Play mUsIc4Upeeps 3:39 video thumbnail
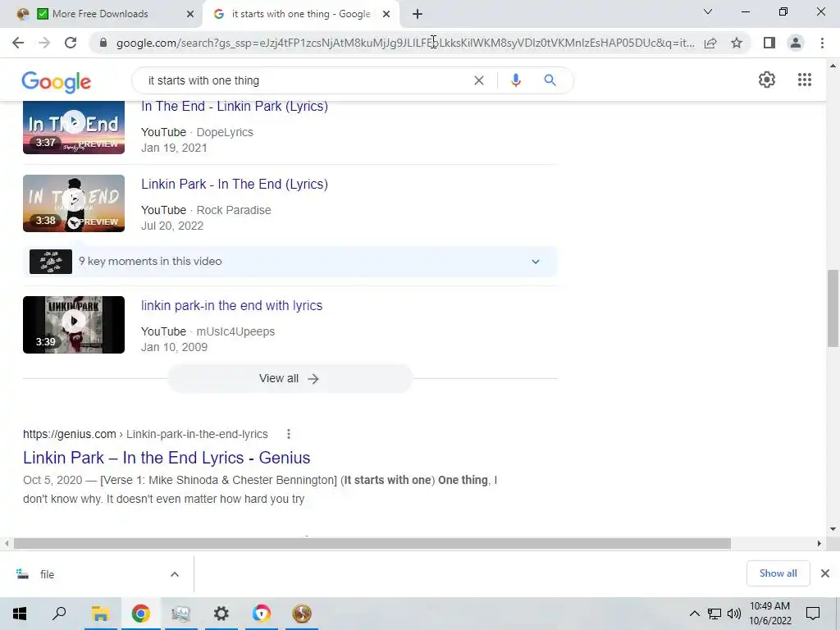Image resolution: width=840 pixels, height=630 pixels. pyautogui.click(x=74, y=325)
